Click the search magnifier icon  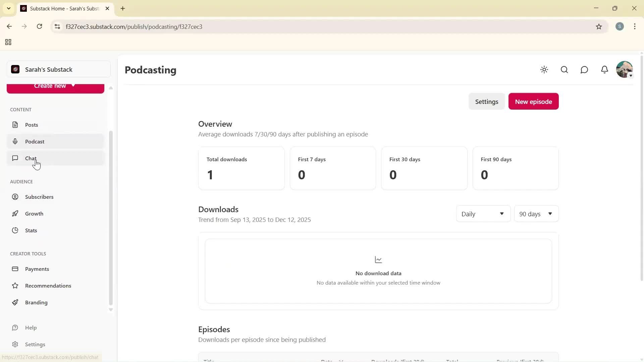[564, 70]
